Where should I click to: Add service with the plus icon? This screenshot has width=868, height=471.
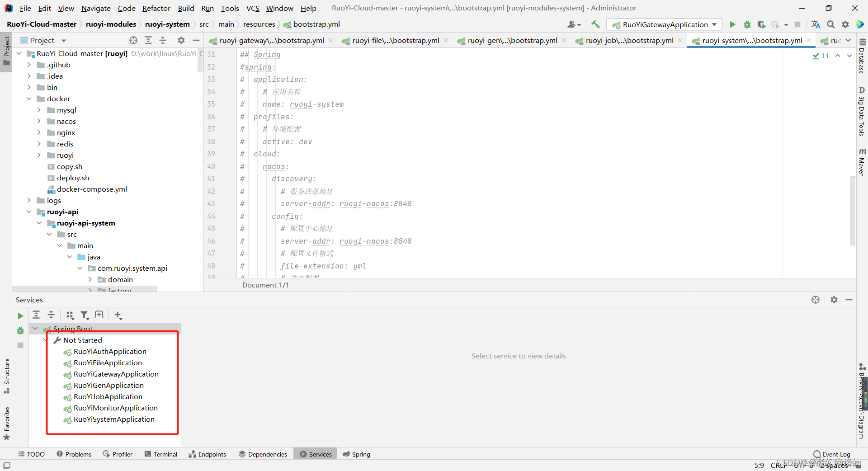click(x=118, y=315)
